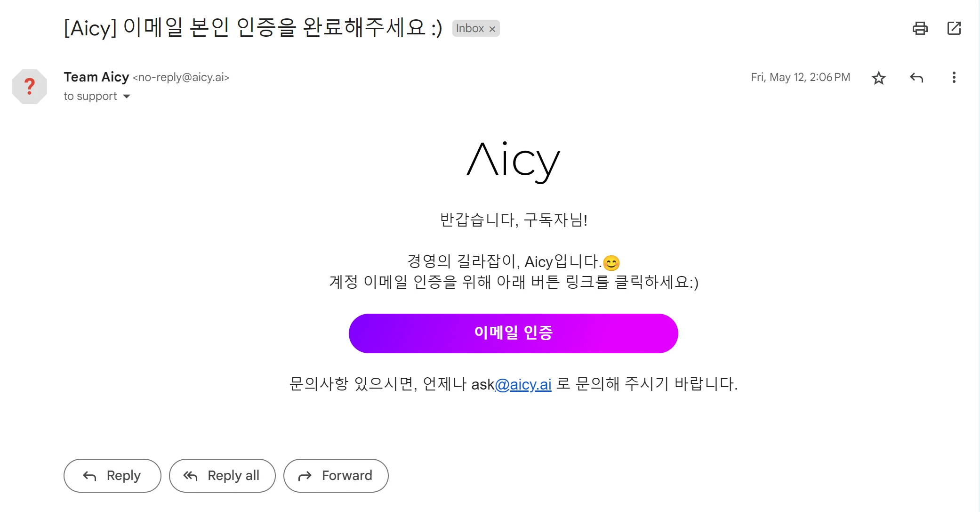The height and width of the screenshot is (512, 980).
Task: Click the sender's question-mark avatar
Action: 30,87
